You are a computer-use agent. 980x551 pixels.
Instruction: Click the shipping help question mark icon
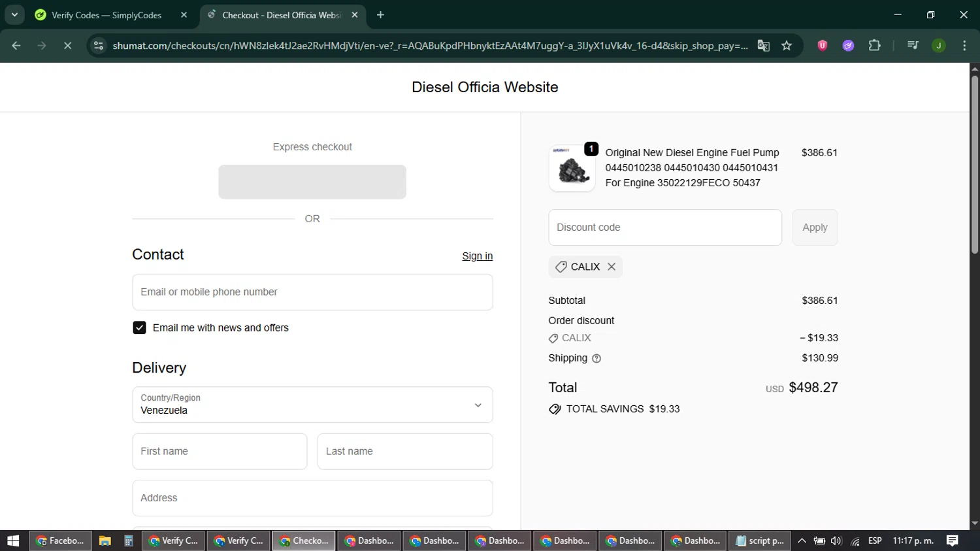596,358
